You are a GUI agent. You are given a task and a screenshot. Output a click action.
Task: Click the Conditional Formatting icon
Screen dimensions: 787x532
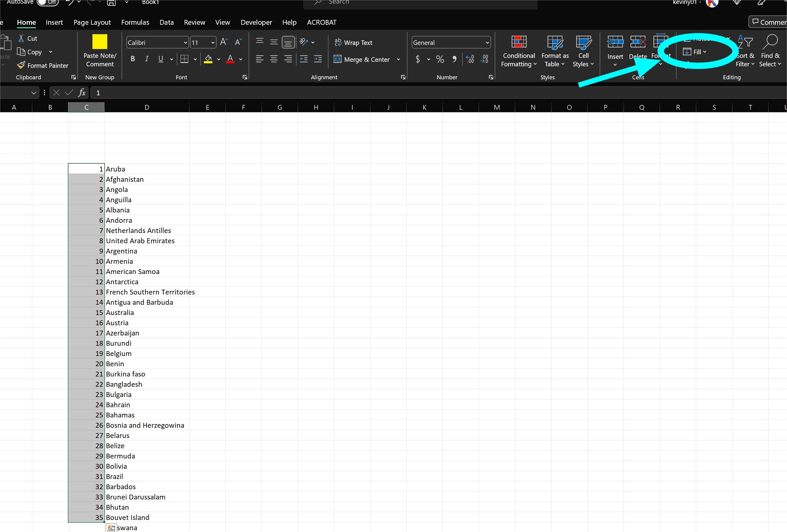pyautogui.click(x=519, y=42)
